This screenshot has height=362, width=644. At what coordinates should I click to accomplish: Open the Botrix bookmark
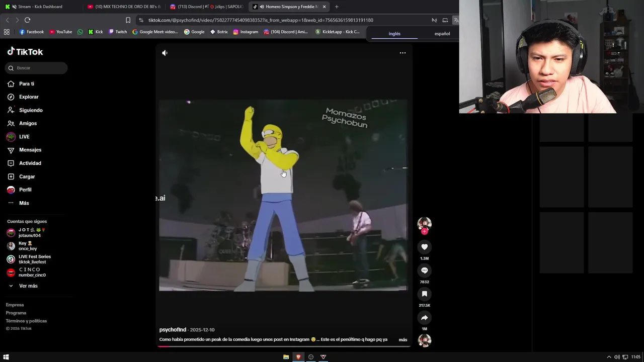[219, 32]
